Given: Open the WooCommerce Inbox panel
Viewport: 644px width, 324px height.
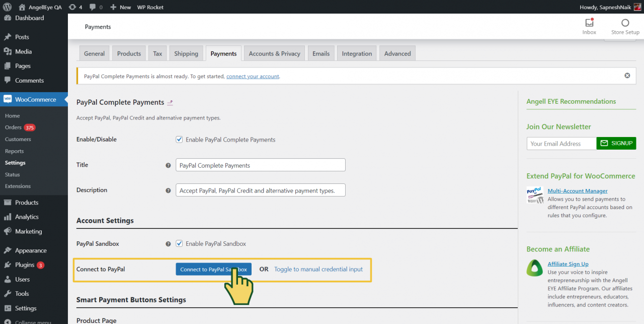Looking at the screenshot, I should coord(589,25).
